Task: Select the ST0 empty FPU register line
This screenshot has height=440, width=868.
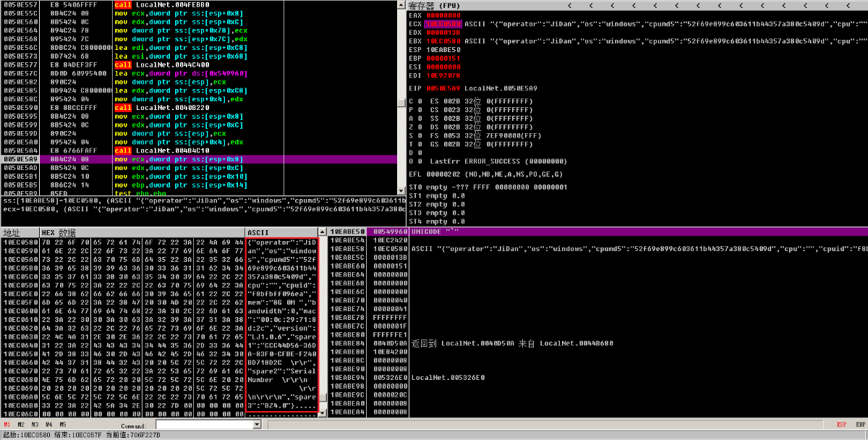Action: click(x=489, y=187)
